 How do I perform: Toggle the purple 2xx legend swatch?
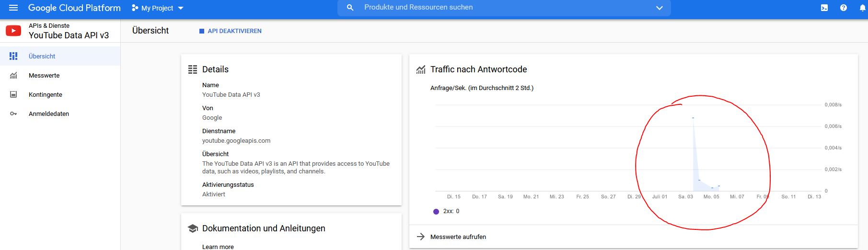tap(436, 211)
